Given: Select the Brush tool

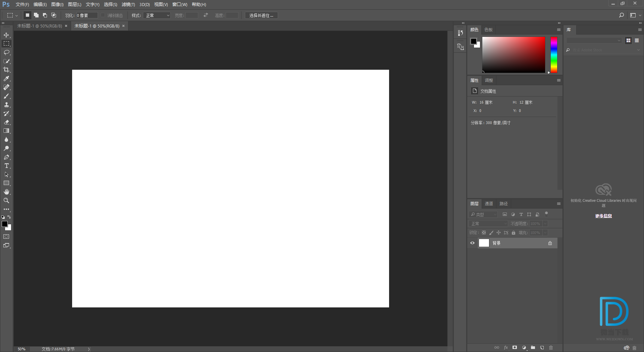Looking at the screenshot, I should (x=6, y=96).
